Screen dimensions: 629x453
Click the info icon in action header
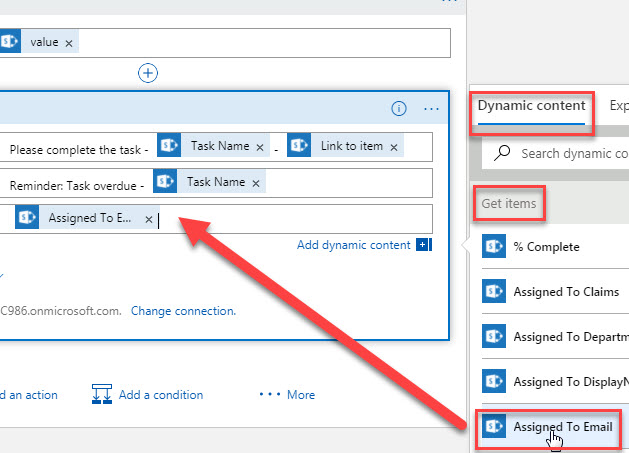(399, 109)
